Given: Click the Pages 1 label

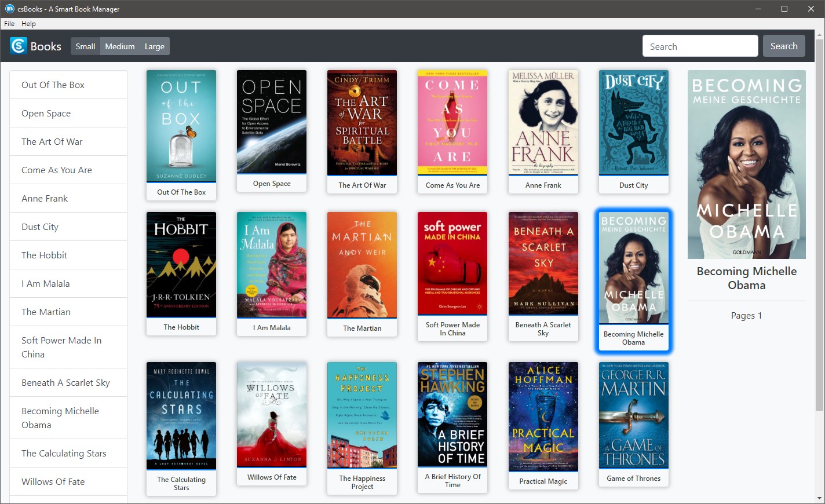Looking at the screenshot, I should [747, 316].
